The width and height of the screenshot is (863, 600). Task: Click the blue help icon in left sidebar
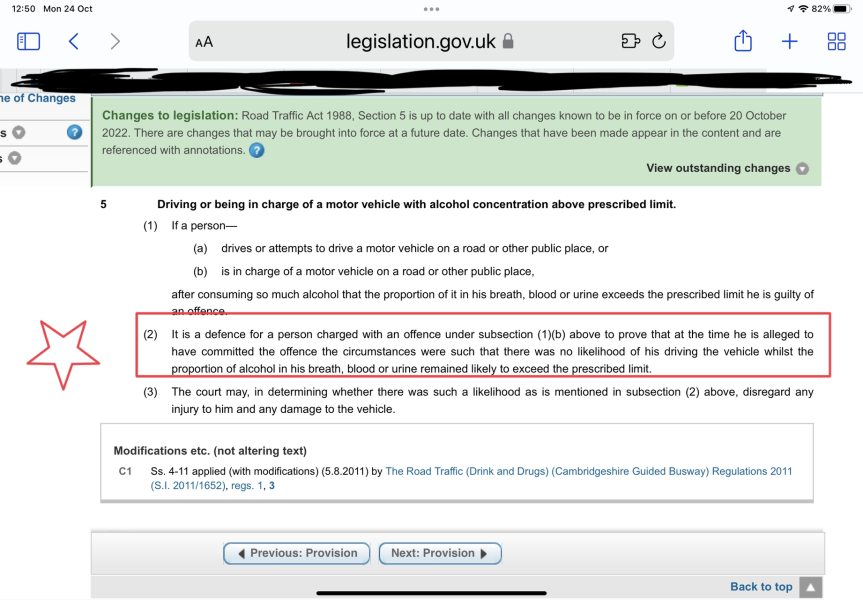74,132
